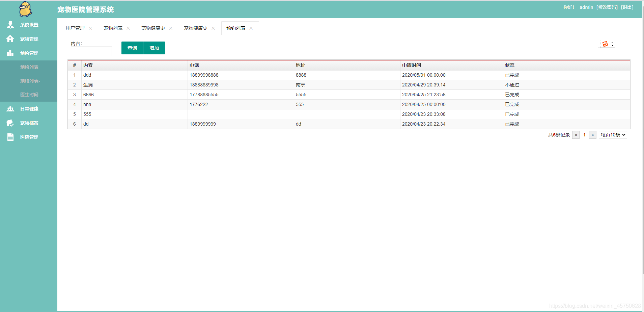Expand the 宠物档案 menu
Viewport: 644px width, 312px height.
point(29,123)
